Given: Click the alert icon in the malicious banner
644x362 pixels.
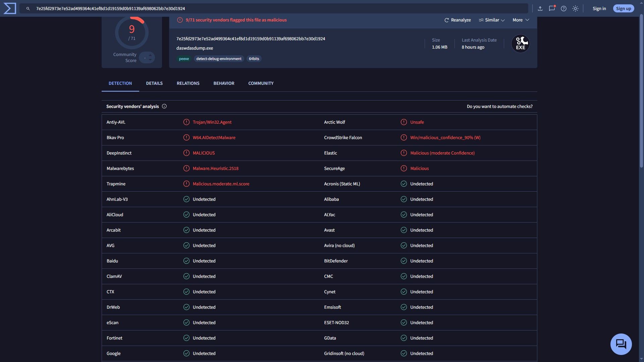Looking at the screenshot, I should click(x=180, y=20).
